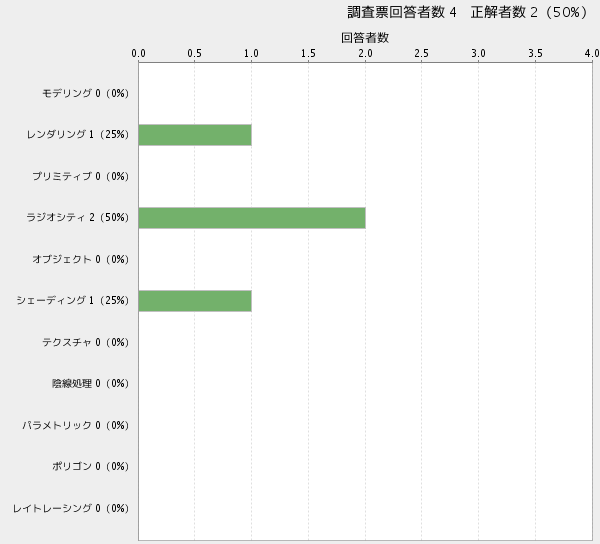Click the 4.0 axis tick label
600x544 pixels.
click(x=592, y=53)
